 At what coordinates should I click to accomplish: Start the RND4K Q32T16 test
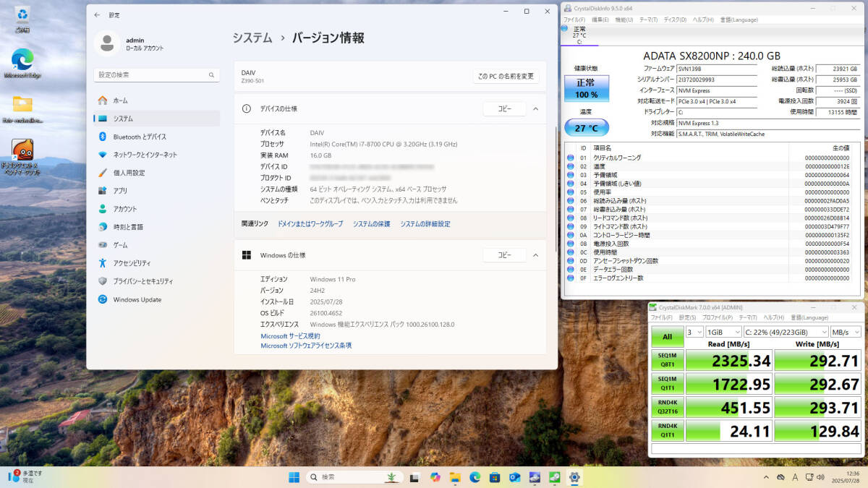click(x=667, y=407)
